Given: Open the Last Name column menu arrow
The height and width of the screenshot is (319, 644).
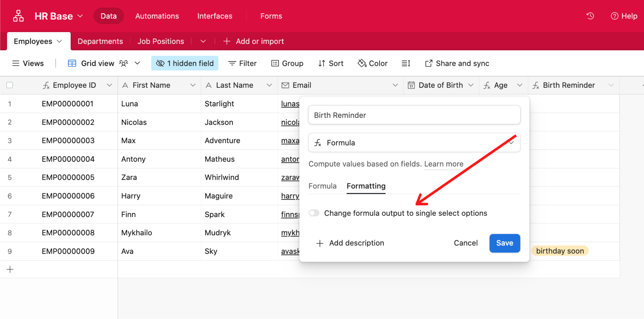Looking at the screenshot, I should click(269, 85).
